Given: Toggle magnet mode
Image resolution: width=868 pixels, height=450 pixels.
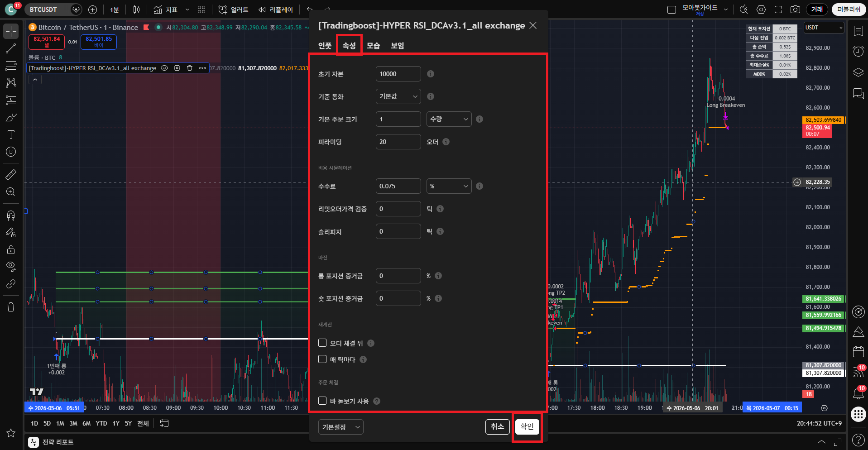Looking at the screenshot, I should [11, 215].
